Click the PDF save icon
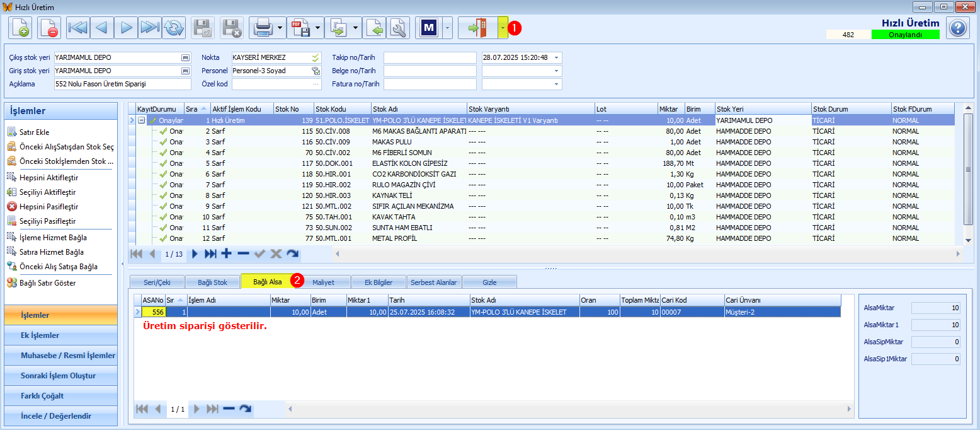 point(300,28)
